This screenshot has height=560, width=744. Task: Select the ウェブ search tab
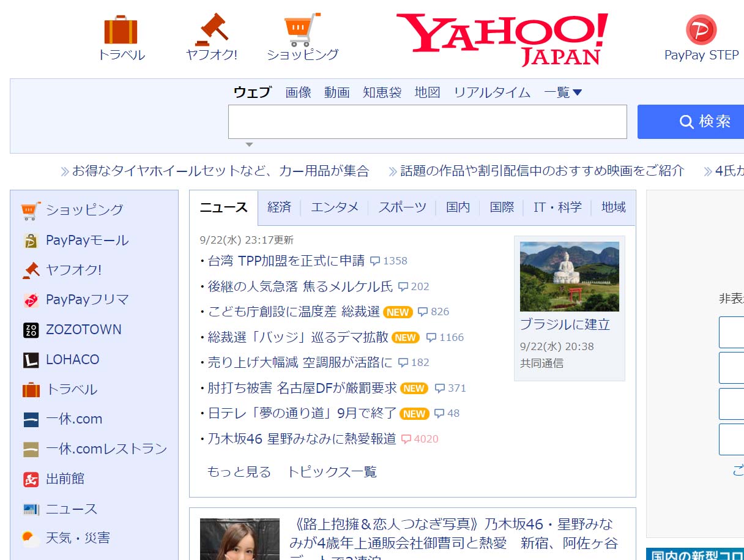pyautogui.click(x=252, y=92)
